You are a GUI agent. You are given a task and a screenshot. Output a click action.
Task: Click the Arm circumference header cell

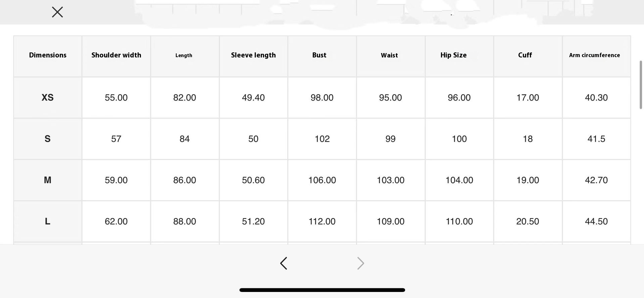coord(594,55)
